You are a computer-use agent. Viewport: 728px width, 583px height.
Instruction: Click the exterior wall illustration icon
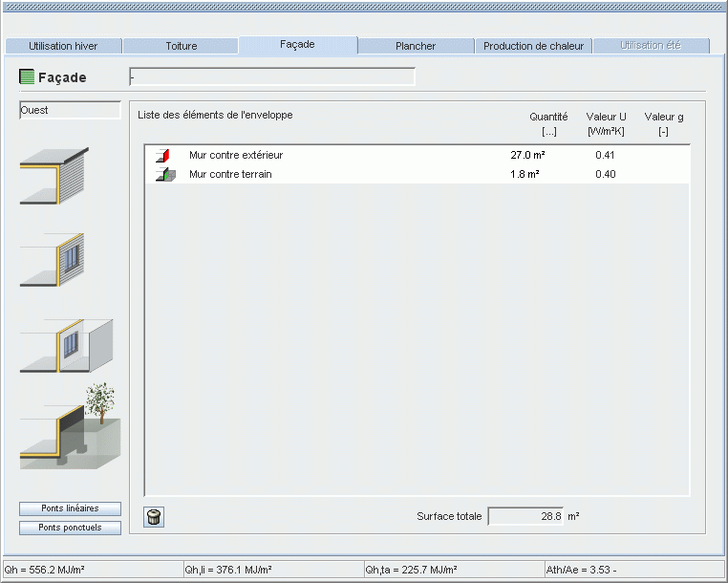pos(54,176)
